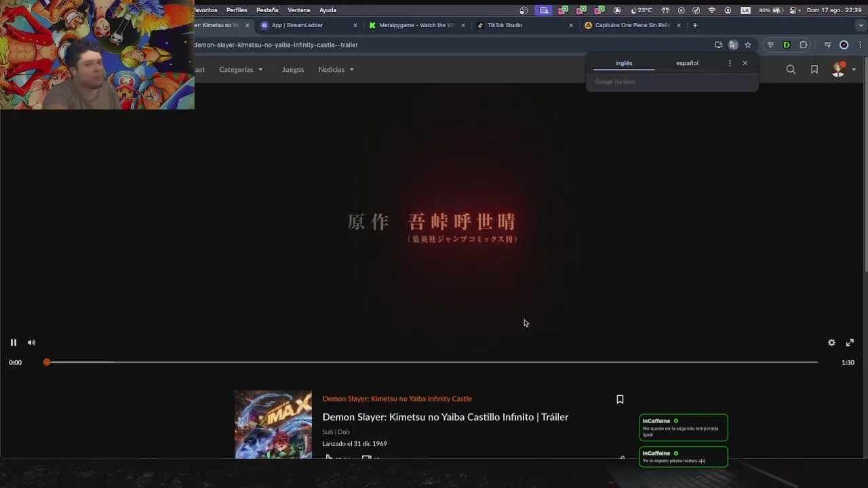868x488 pixels.
Task: Click the IMAX Demon Slayer poster thumbnail
Action: pyautogui.click(x=273, y=425)
